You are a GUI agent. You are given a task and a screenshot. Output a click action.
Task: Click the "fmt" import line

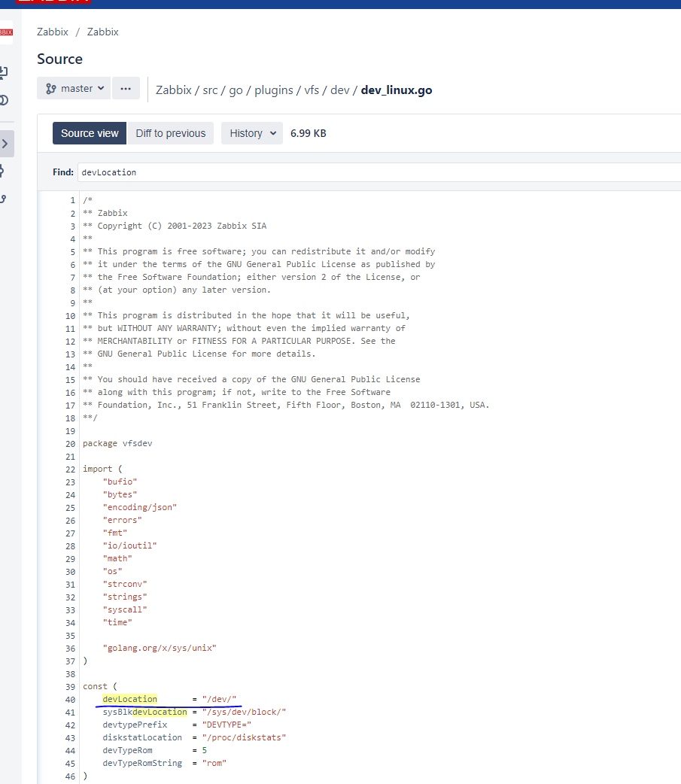tap(115, 533)
